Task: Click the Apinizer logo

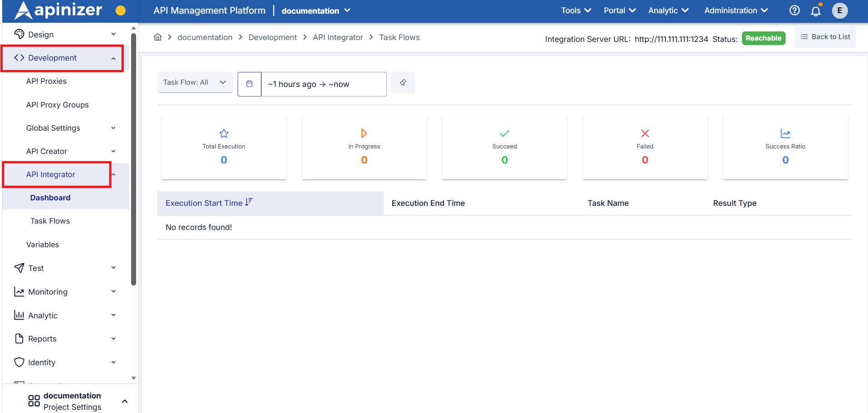Action: coord(59,10)
